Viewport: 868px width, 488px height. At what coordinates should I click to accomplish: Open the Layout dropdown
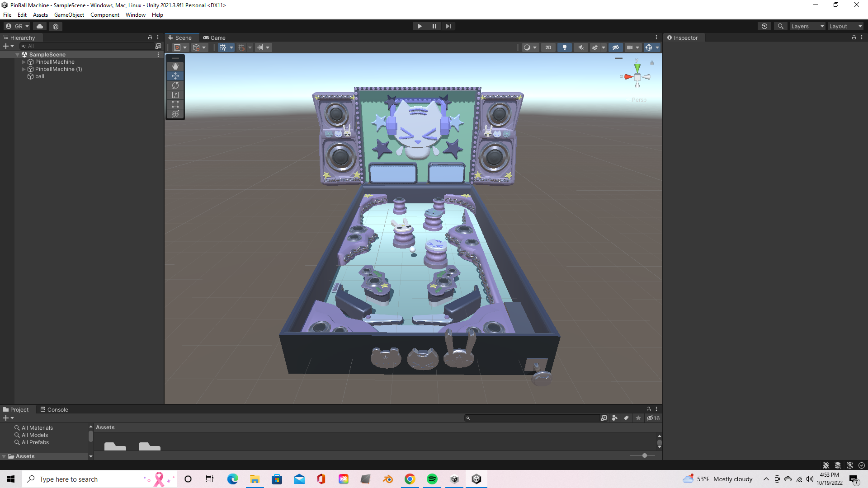(x=845, y=26)
